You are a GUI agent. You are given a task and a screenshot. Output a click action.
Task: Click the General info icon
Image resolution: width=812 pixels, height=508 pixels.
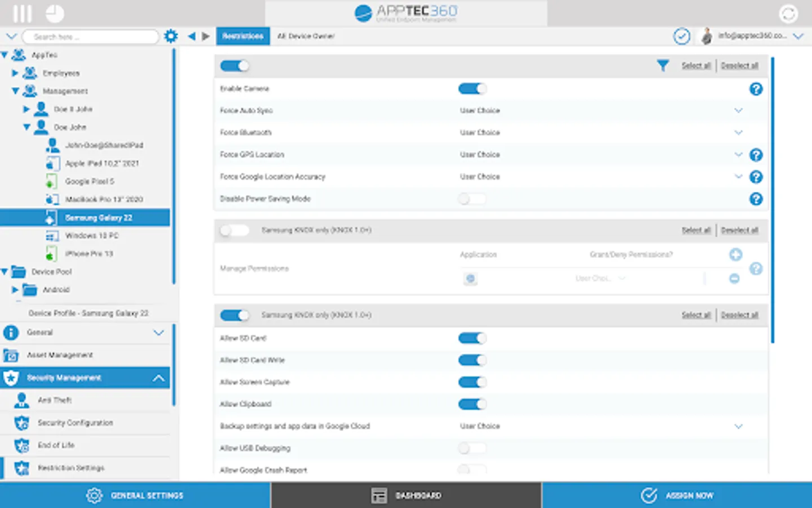coord(11,332)
